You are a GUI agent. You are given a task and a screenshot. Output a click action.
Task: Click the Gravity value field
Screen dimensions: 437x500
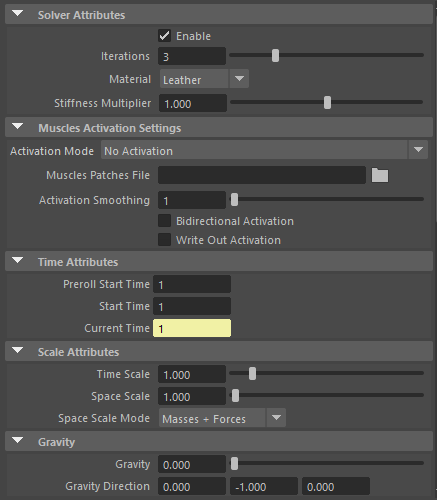[x=192, y=464]
